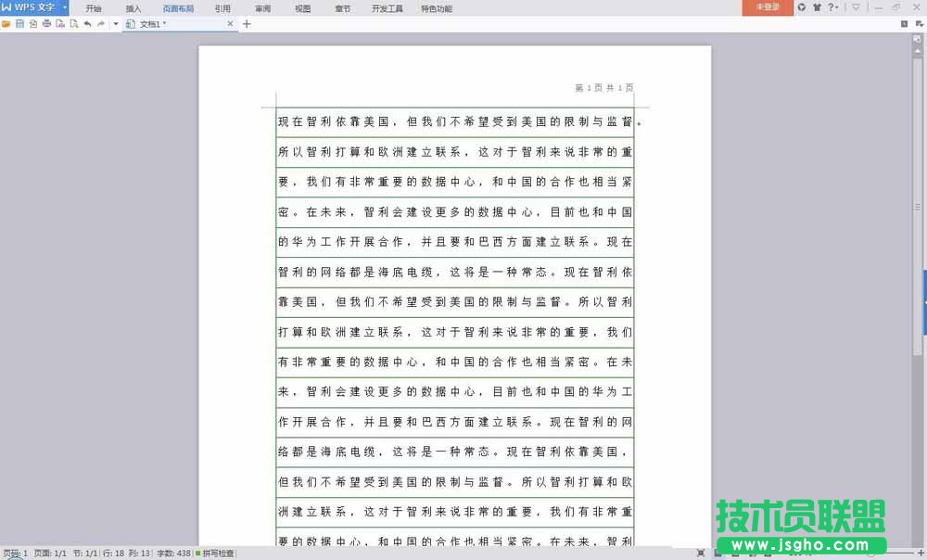Click the Save icon on quick access toolbar
The width and height of the screenshot is (927, 560).
point(18,24)
